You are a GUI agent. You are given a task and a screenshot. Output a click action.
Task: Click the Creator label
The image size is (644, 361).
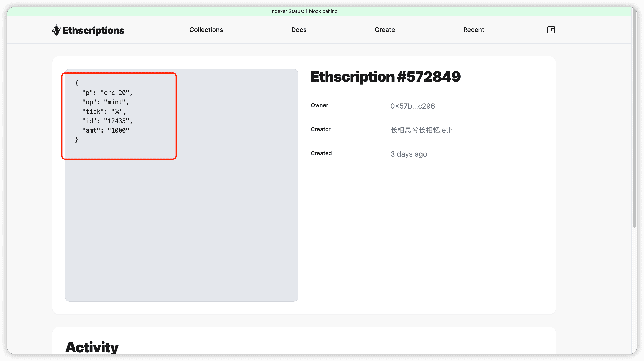tap(320, 129)
